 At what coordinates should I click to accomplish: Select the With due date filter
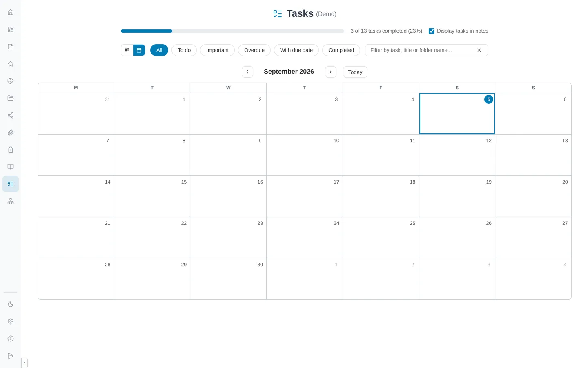tap(296, 50)
